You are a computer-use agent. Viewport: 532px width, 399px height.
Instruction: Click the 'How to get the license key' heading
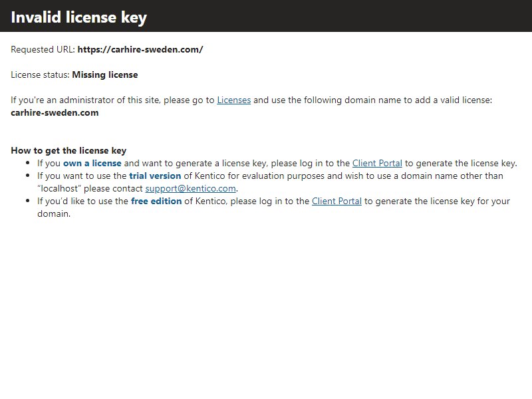pos(68,150)
